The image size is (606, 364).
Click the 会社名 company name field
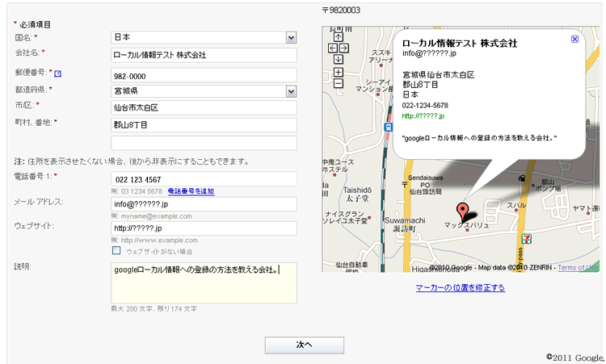pos(204,55)
